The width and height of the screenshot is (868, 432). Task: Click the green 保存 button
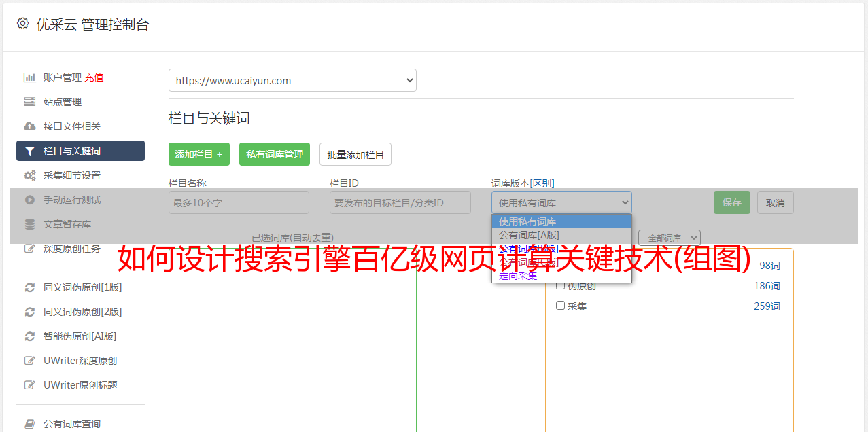(x=732, y=202)
